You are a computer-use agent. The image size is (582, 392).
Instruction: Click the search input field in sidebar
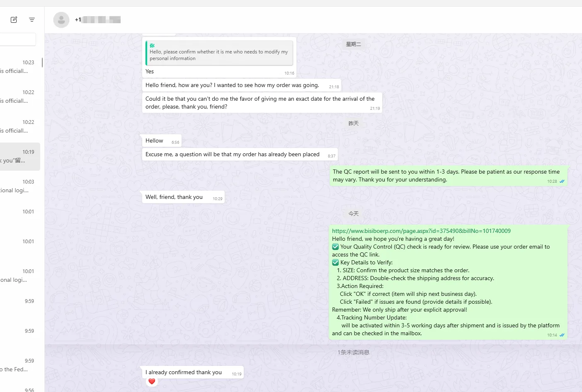point(17,40)
